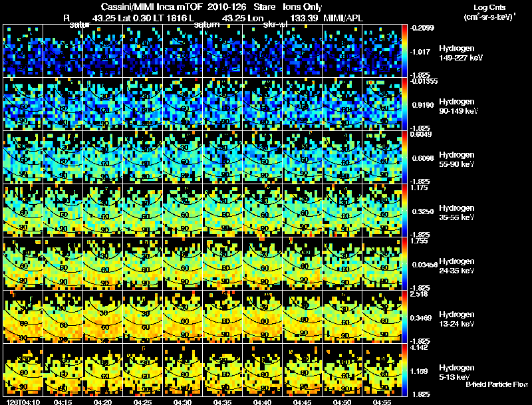Image resolution: width=532 pixels, height=405 pixels.
Task: Click the Hydrogen 5-13 keV row label
Action: (457, 372)
